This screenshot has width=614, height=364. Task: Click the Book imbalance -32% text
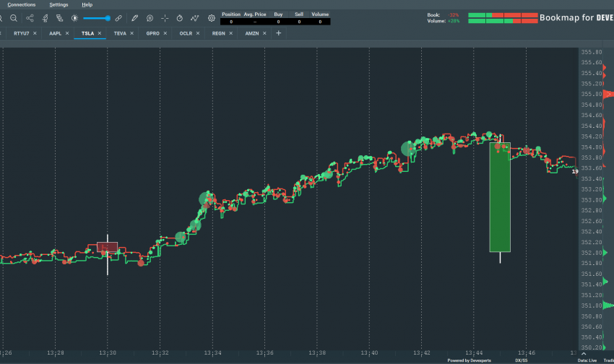click(x=454, y=15)
